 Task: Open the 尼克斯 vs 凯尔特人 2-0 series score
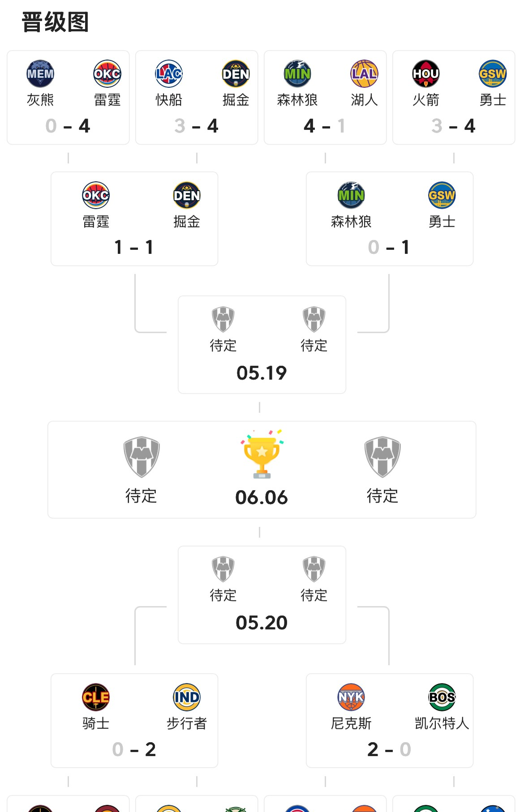click(389, 749)
